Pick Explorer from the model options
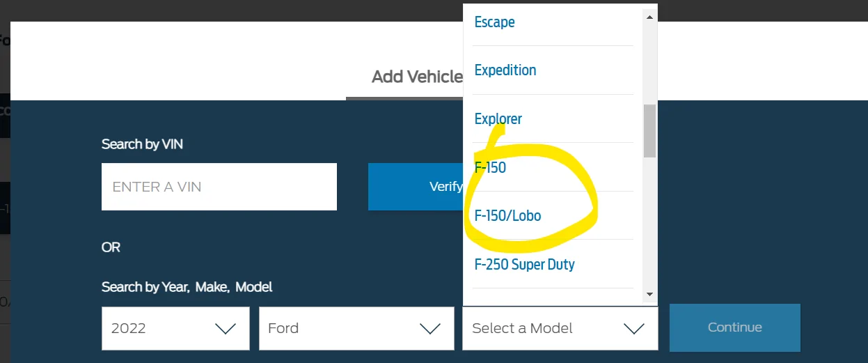868x363 pixels. 498,119
